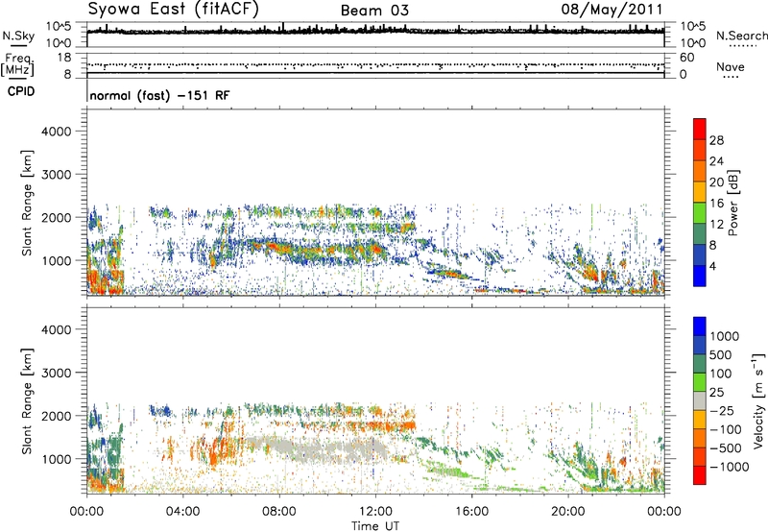Click the "12" label on the Power color bar
Viewport: 768px width, 532px height.
tap(716, 225)
